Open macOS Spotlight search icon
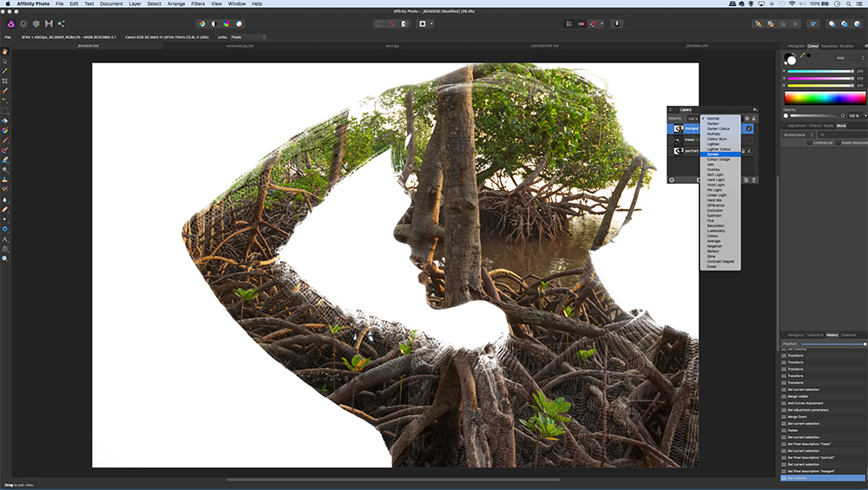The height and width of the screenshot is (490, 868). click(x=848, y=3)
